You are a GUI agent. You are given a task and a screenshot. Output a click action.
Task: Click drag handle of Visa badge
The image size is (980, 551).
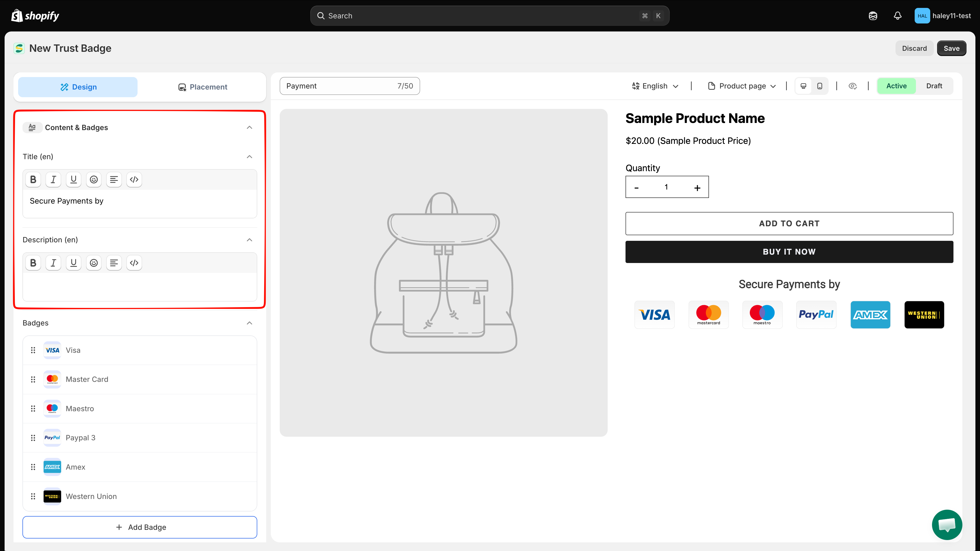pyautogui.click(x=33, y=350)
